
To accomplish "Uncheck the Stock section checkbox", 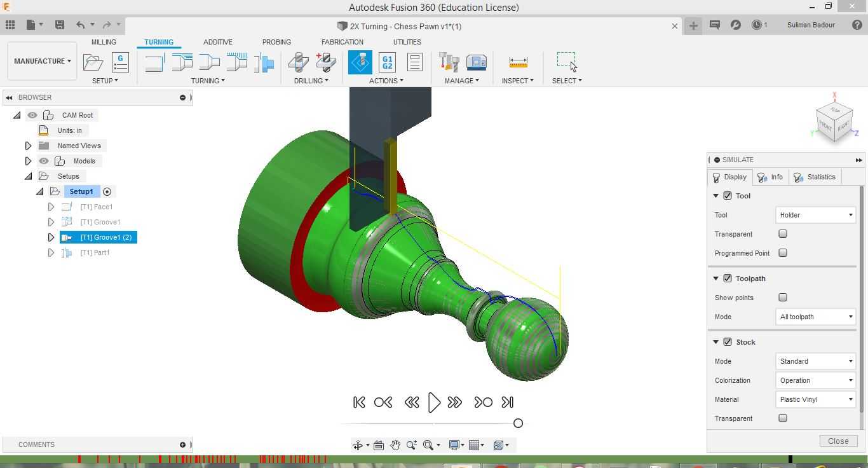I will pyautogui.click(x=728, y=342).
